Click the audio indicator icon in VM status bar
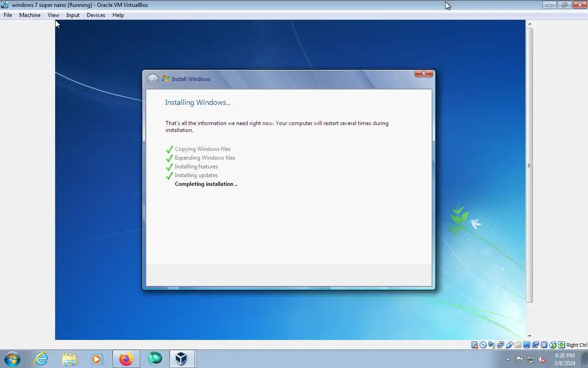 [x=492, y=345]
